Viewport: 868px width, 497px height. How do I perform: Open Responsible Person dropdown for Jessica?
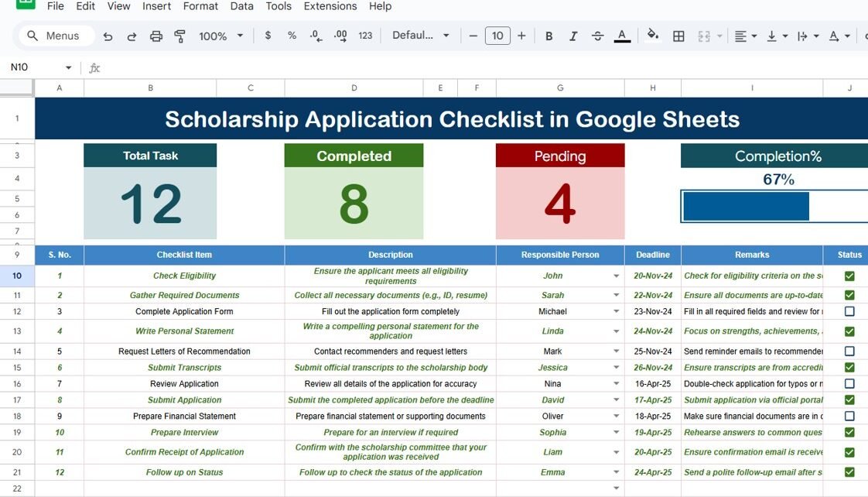[x=616, y=368]
